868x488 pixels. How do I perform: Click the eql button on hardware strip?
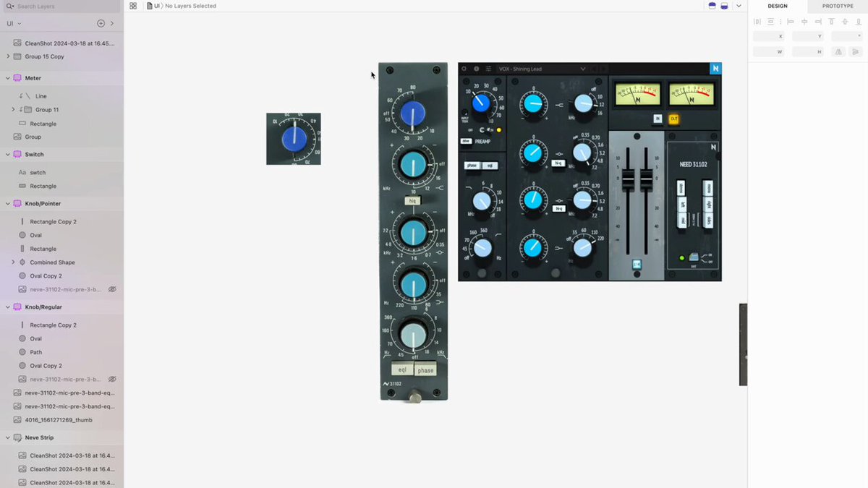[402, 369]
